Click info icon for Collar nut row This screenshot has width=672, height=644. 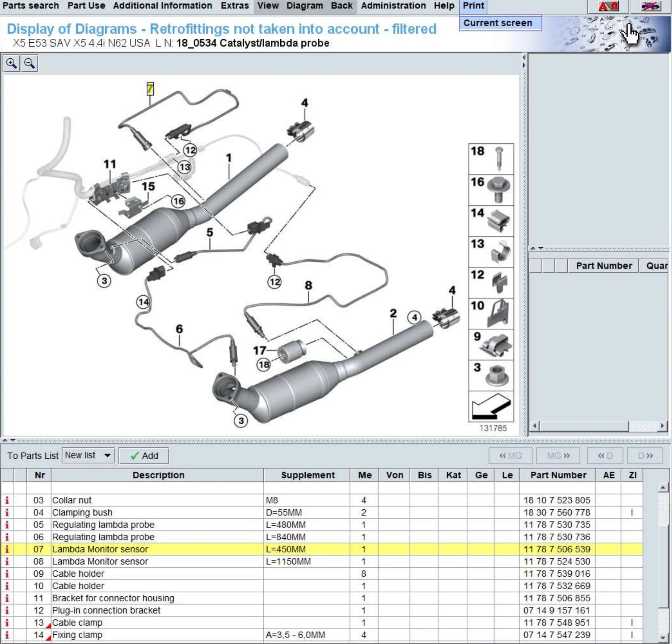tap(7, 500)
